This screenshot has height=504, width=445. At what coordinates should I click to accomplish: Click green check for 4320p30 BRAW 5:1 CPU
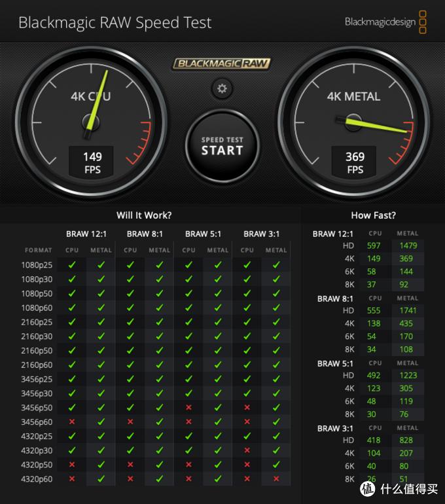tap(188, 450)
